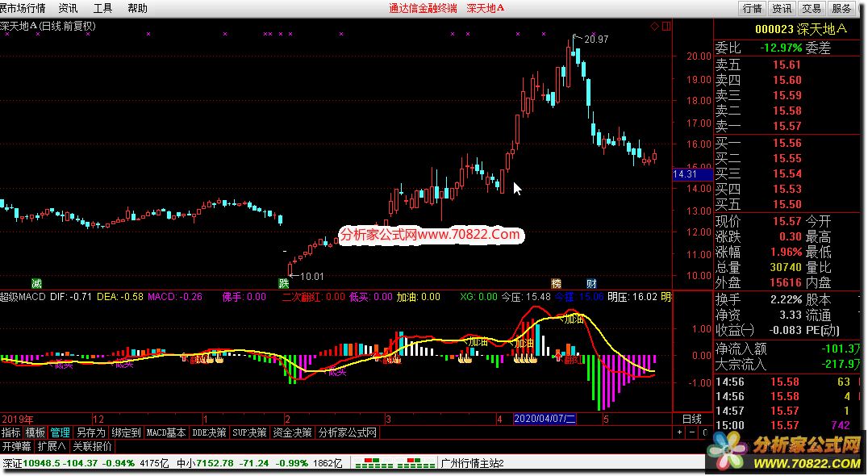Click the 现价 15.57 row

point(788,221)
